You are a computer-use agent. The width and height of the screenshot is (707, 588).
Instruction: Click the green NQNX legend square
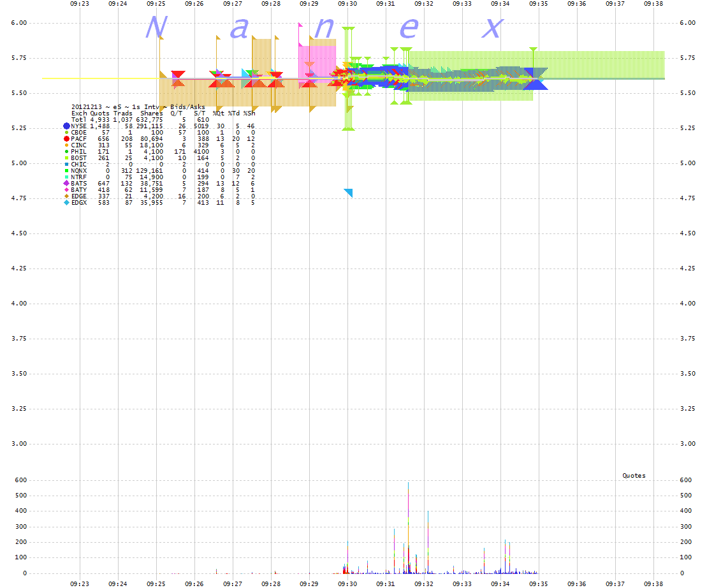click(67, 171)
